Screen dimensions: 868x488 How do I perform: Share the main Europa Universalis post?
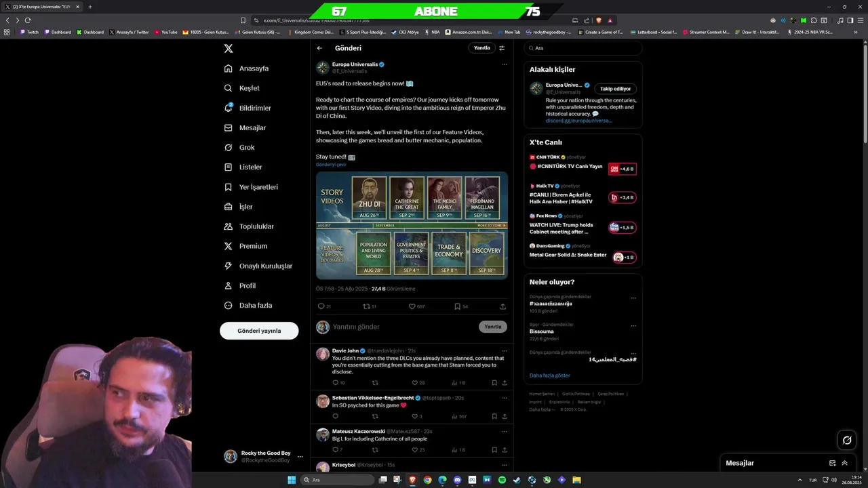point(502,306)
